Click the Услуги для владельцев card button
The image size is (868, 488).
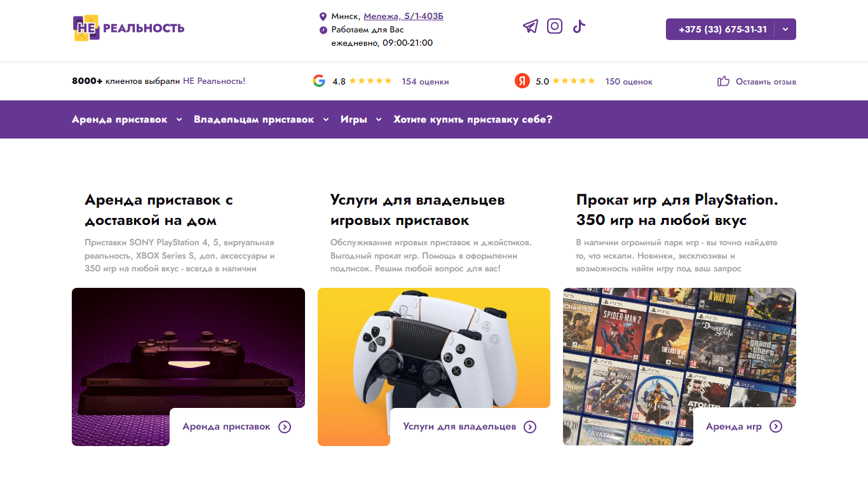(470, 427)
